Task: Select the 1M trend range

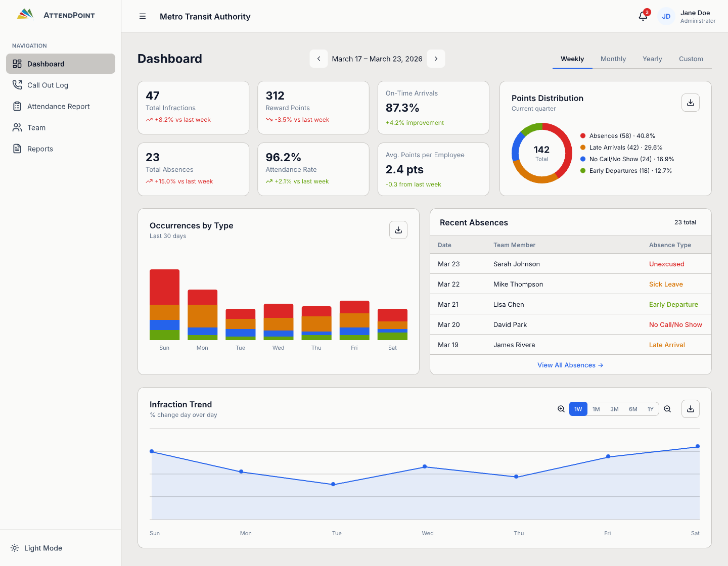Action: [x=596, y=409]
